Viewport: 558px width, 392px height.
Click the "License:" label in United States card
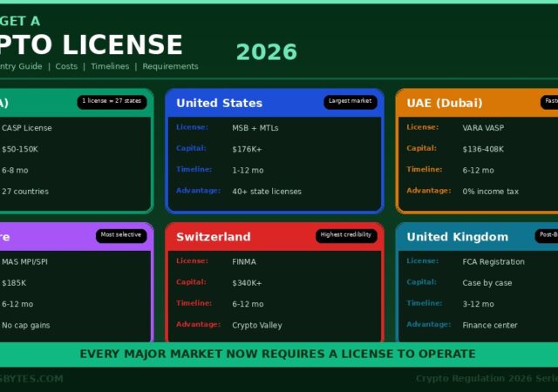click(x=192, y=127)
